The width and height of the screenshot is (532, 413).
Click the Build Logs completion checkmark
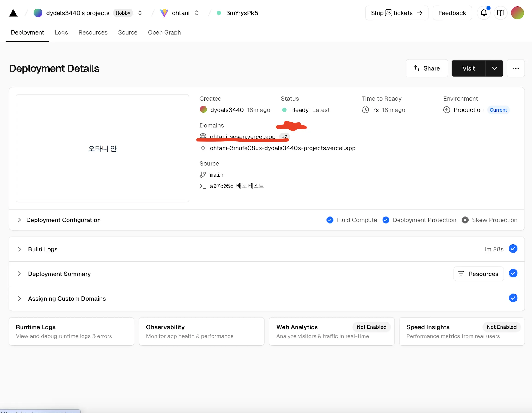pyautogui.click(x=513, y=249)
